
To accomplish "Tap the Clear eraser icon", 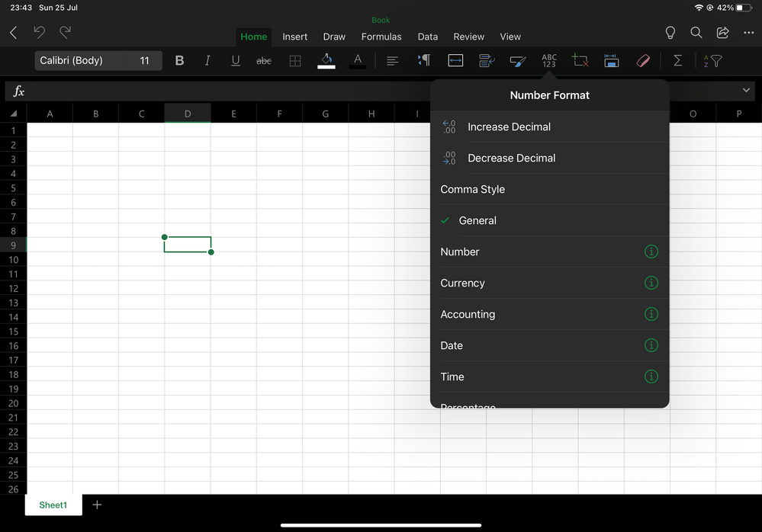I will [643, 61].
